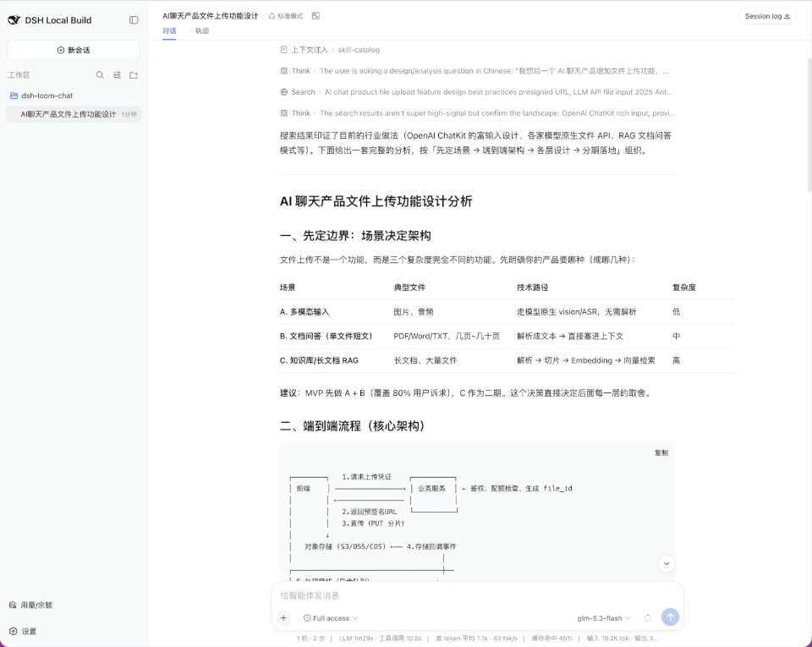The image size is (812, 647).
Task: Select the A. 多模态输入 table cell
Action: (304, 311)
